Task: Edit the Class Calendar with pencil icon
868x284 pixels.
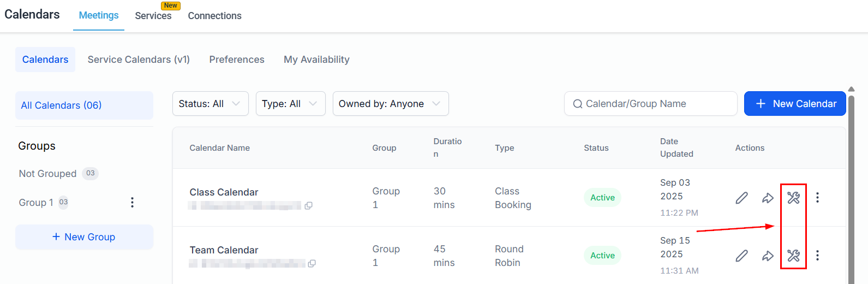Action: click(741, 198)
